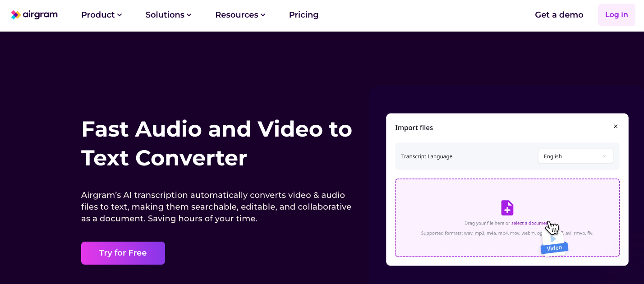Click the cursor hand icon near select a document
The height and width of the screenshot is (284, 644).
552,228
